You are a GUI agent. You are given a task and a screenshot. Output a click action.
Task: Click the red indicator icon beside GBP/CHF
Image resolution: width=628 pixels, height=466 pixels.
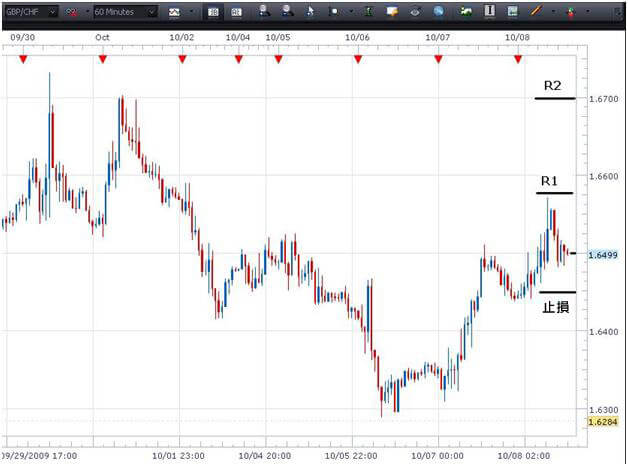click(72, 12)
